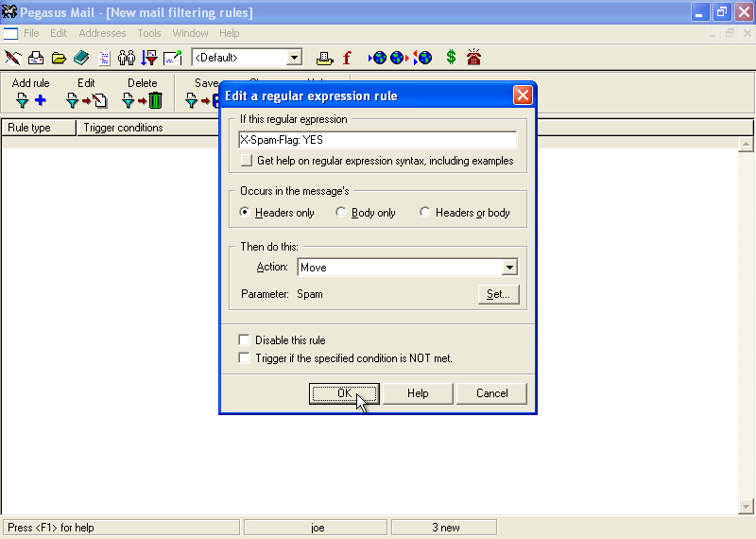Click the green dollar sign icon
This screenshot has height=539, width=756.
[x=452, y=58]
